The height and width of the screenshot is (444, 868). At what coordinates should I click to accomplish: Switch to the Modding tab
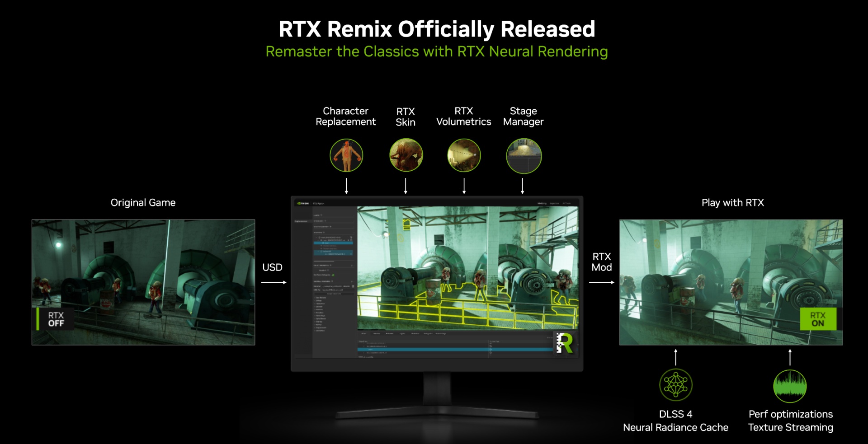[x=542, y=203]
